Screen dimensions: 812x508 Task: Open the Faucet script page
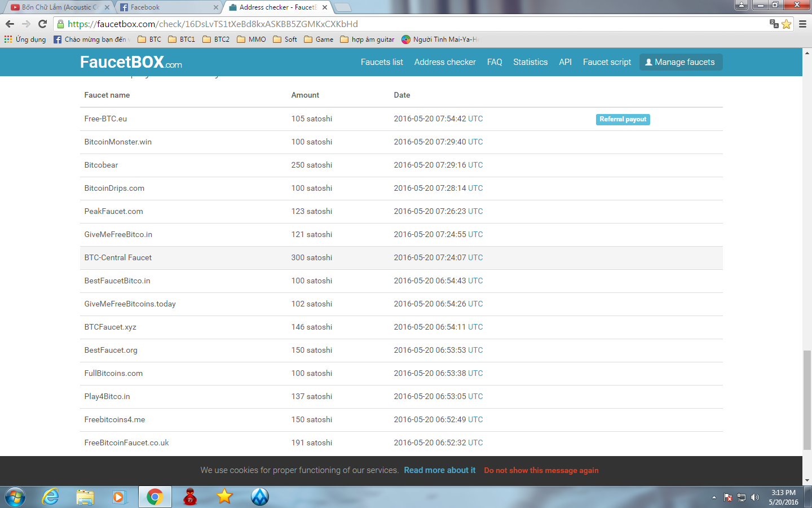pyautogui.click(x=607, y=62)
